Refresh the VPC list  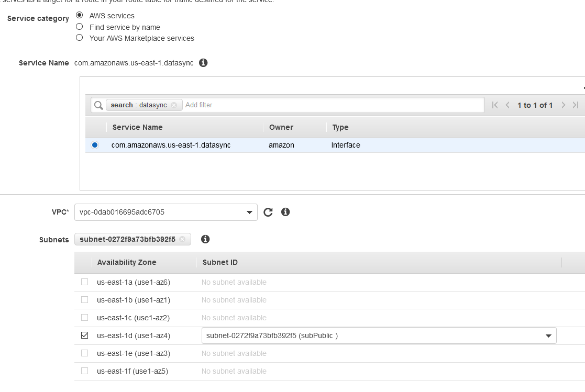(x=268, y=212)
